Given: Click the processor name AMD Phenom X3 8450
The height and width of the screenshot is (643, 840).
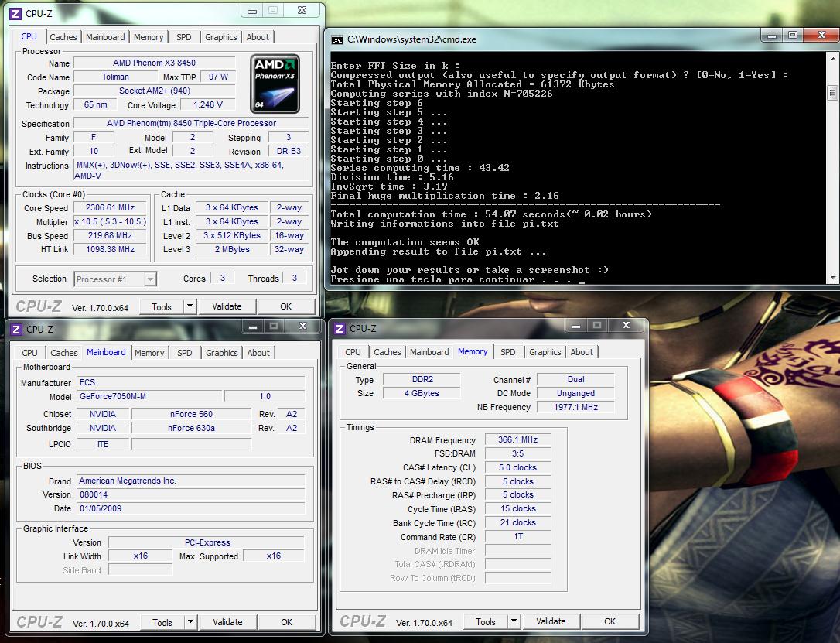Looking at the screenshot, I should pyautogui.click(x=154, y=63).
